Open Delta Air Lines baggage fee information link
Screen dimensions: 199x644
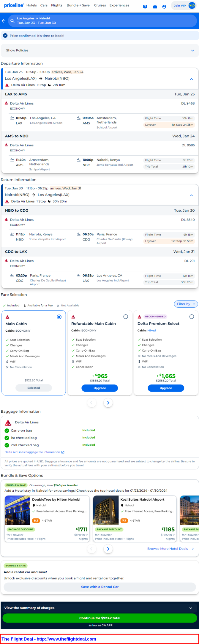click(x=32, y=452)
